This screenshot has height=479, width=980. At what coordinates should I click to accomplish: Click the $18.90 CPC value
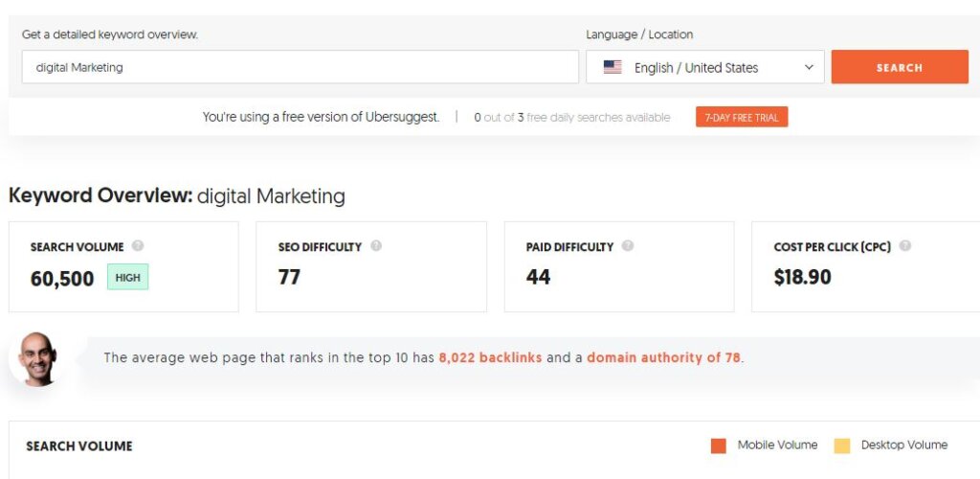pos(803,277)
